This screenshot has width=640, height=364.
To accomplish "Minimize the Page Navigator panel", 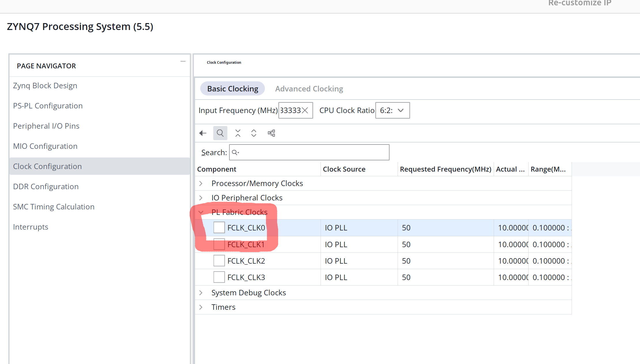I will 183,61.
